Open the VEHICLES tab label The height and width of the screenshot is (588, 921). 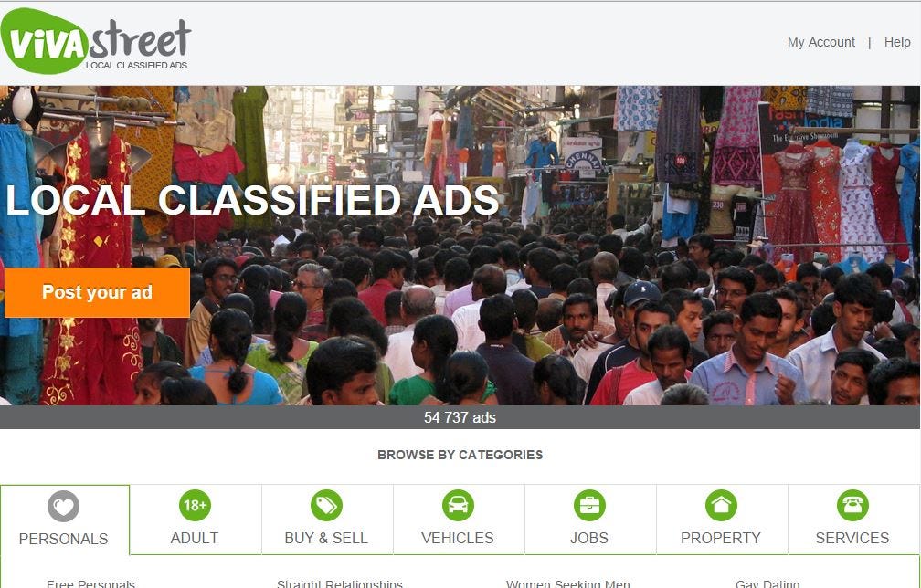point(458,538)
